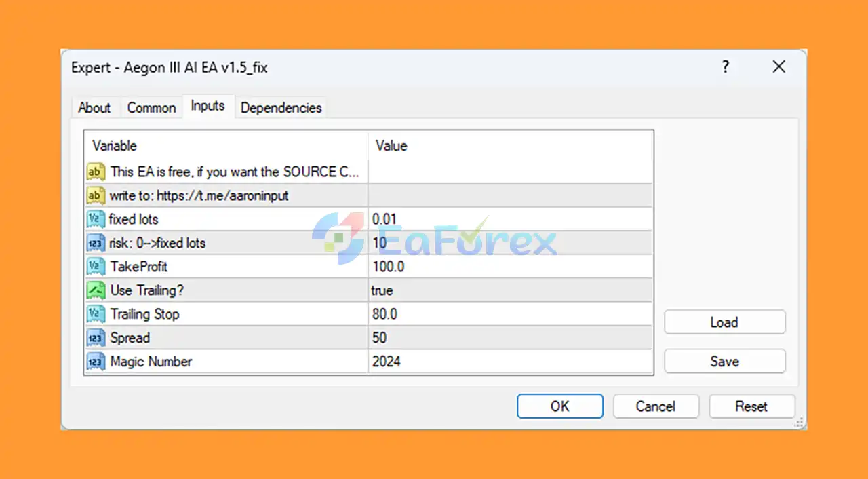Open the Common tab
Viewport: 868px width, 479px height.
[151, 108]
